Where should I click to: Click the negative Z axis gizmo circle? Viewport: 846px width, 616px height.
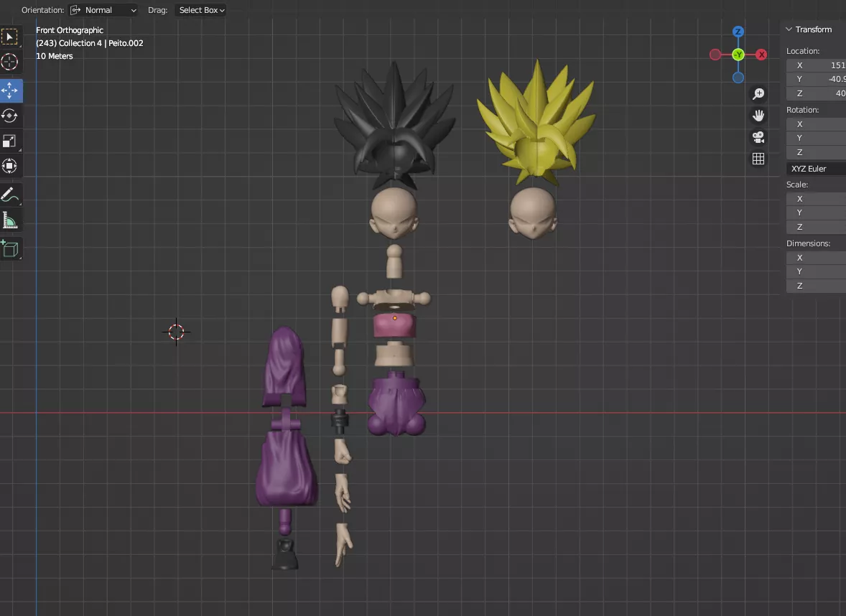(738, 78)
